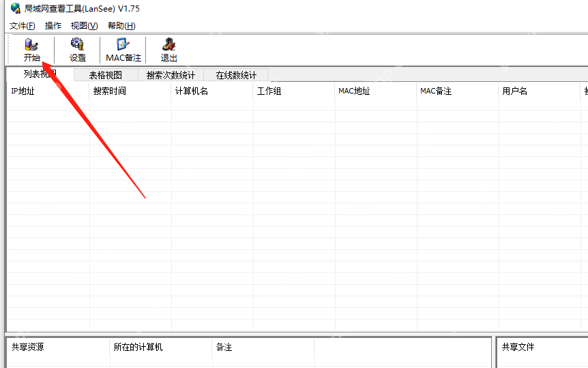
Task: Switch to the 列表视图 tab
Action: click(40, 74)
